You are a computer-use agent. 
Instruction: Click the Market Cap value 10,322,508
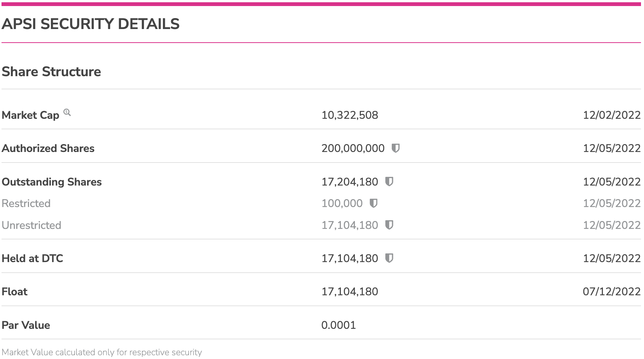[350, 115]
